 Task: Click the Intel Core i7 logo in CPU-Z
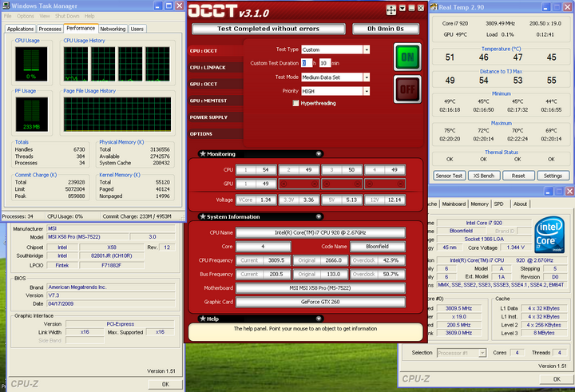click(x=549, y=235)
